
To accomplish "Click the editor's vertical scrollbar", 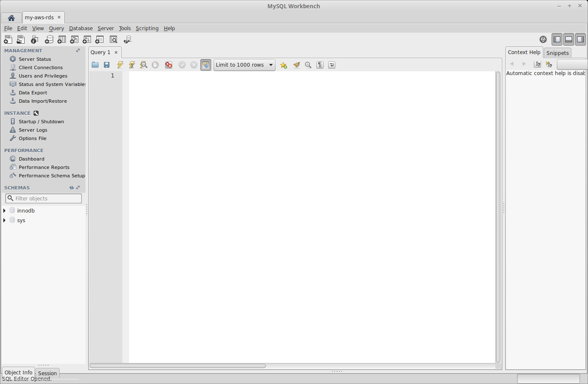I will pos(498,217).
